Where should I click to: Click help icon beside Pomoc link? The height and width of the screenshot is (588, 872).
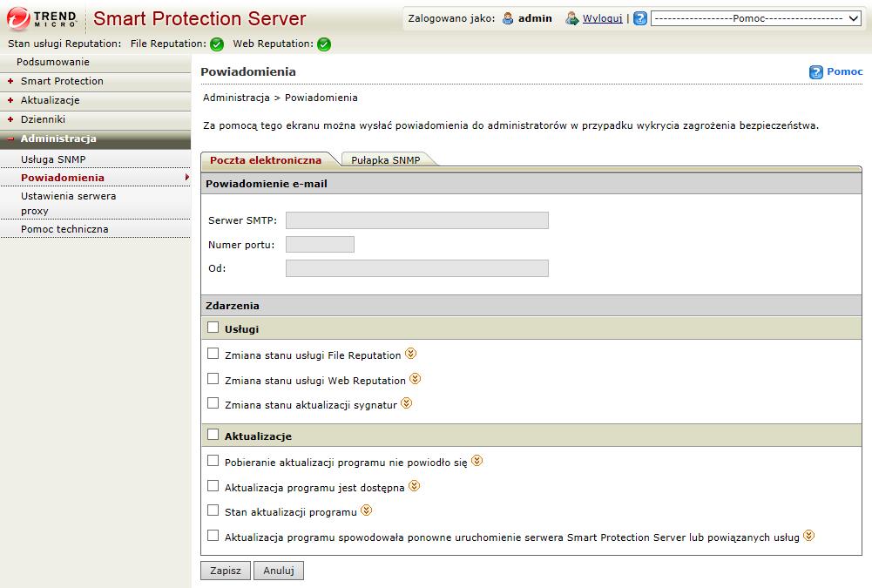816,71
